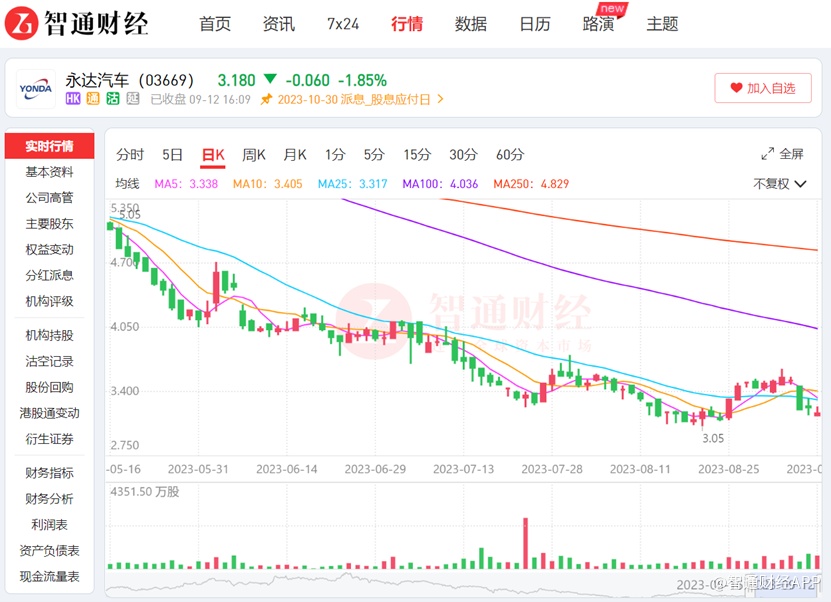Select the 60分 chart interval tab
The height and width of the screenshot is (602, 831).
[509, 154]
